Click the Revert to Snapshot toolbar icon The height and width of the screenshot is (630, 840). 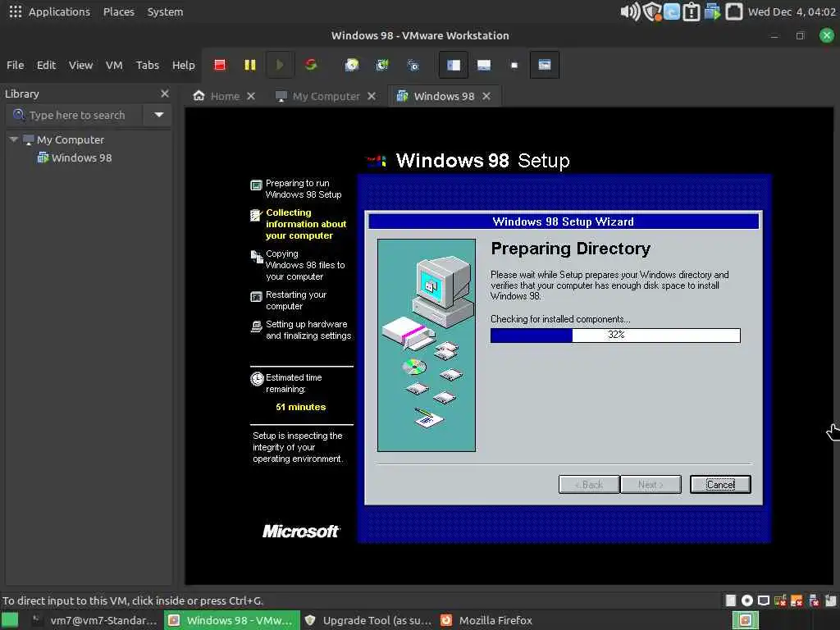pos(382,65)
